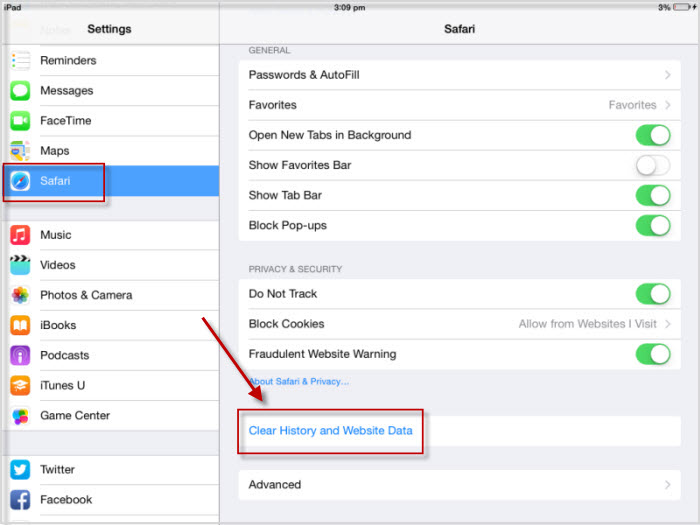Screen dimensions: 700x525
Task: Open the Favorites row chevron
Action: (x=667, y=105)
